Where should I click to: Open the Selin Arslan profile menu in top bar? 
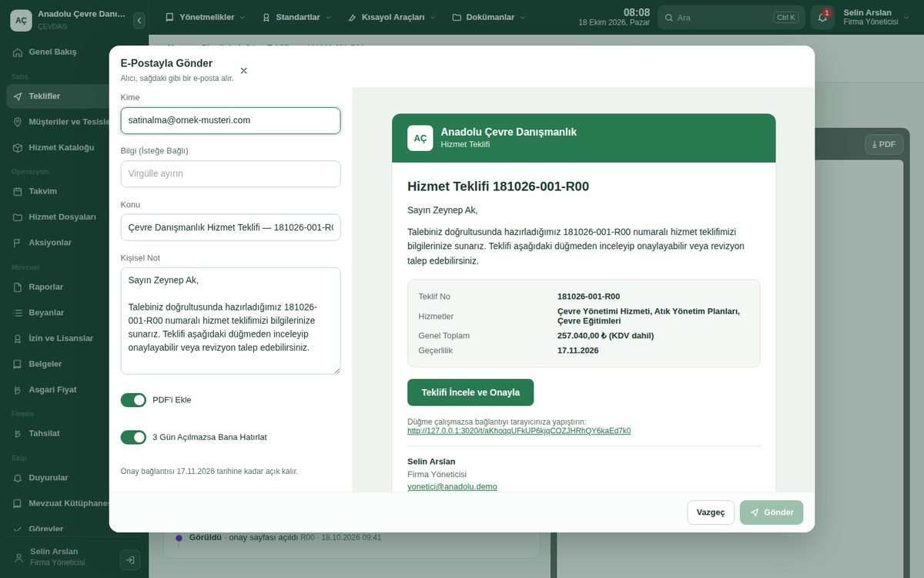point(877,17)
